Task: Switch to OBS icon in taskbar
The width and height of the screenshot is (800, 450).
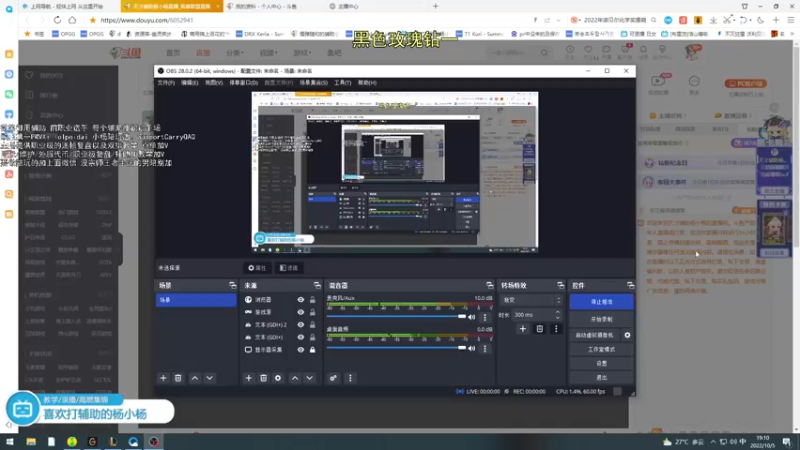Action: [154, 442]
